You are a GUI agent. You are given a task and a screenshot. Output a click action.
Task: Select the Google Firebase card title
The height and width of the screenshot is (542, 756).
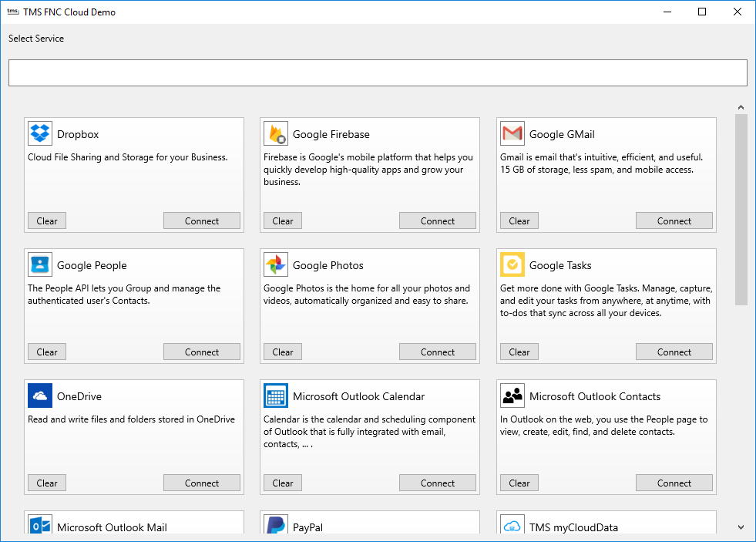point(331,134)
